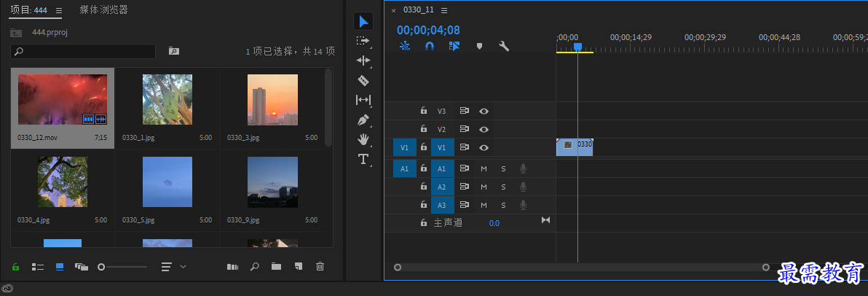Toggle V2 sync lock
868x296 pixels.
click(x=465, y=129)
